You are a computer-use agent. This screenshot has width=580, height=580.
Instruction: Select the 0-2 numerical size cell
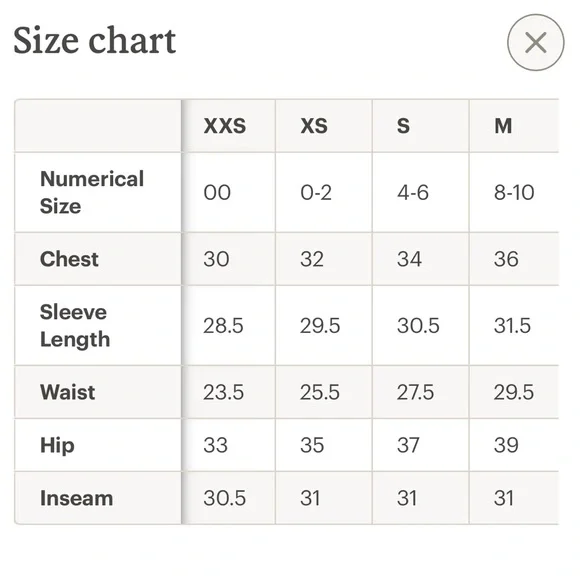[316, 193]
